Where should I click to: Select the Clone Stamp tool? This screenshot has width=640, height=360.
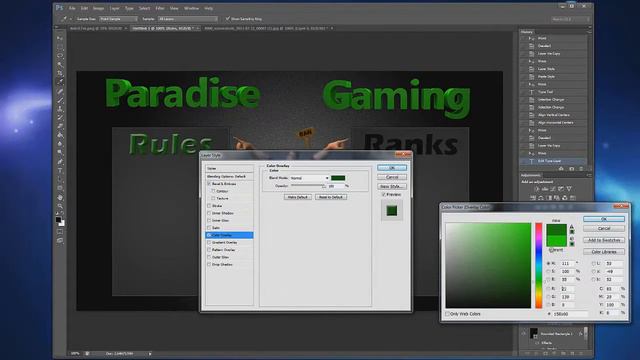click(x=60, y=109)
